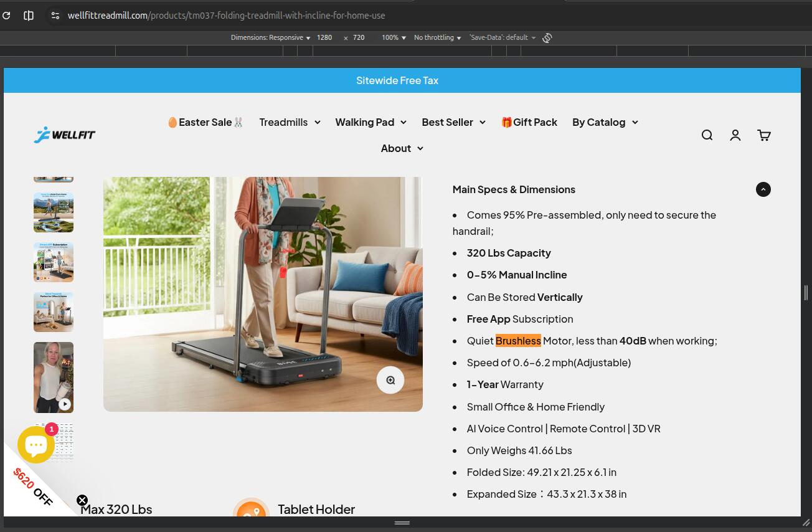Open the user account icon
Viewport: 812px width, 532px height.
tap(735, 135)
